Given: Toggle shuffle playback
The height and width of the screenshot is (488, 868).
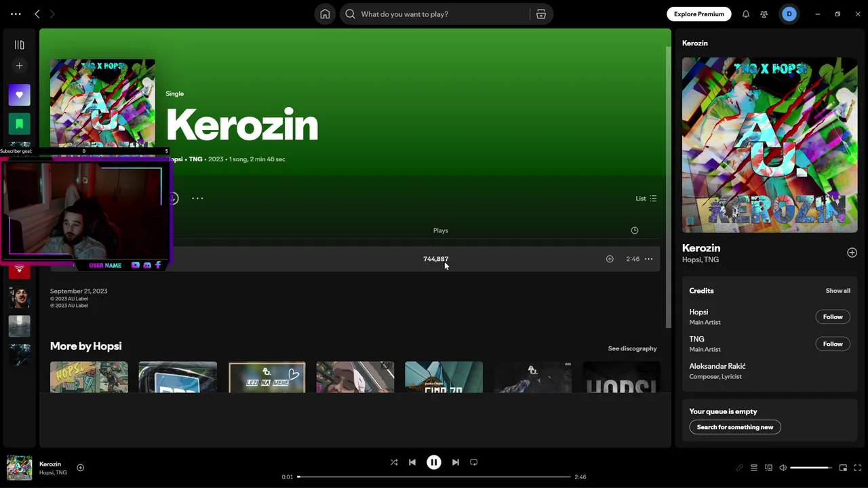Looking at the screenshot, I should (x=394, y=462).
